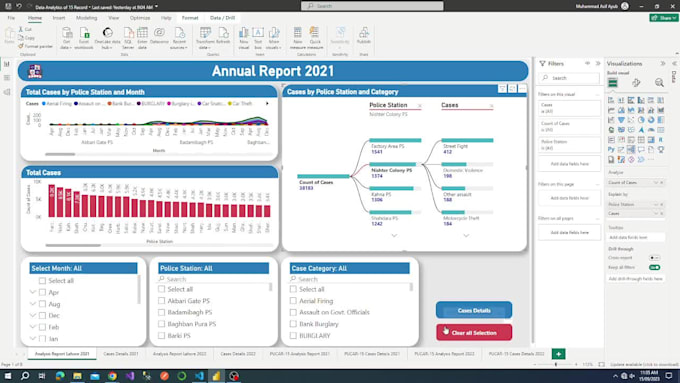The height and width of the screenshot is (383, 680).
Task: Open OneLake data hub
Action: tap(107, 37)
